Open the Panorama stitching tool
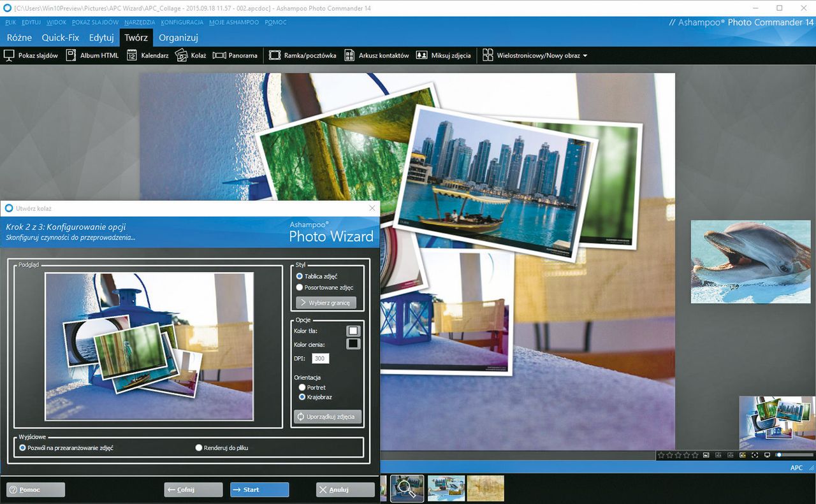This screenshot has height=504, width=816. coord(235,55)
